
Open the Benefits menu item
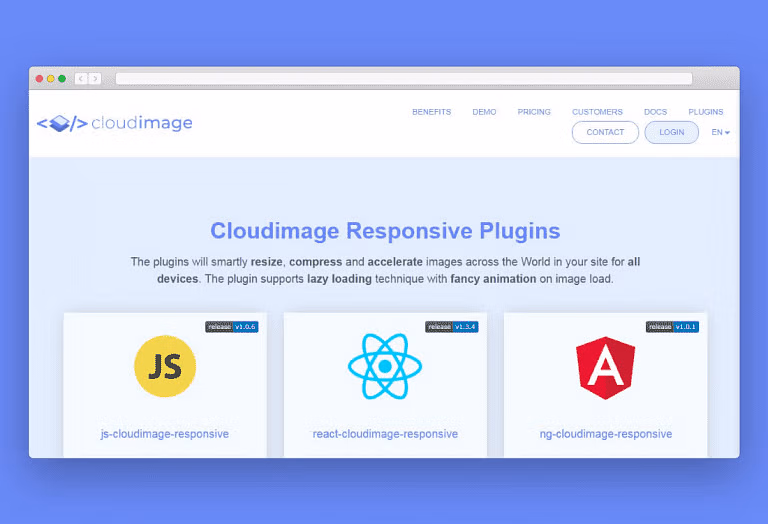(431, 112)
